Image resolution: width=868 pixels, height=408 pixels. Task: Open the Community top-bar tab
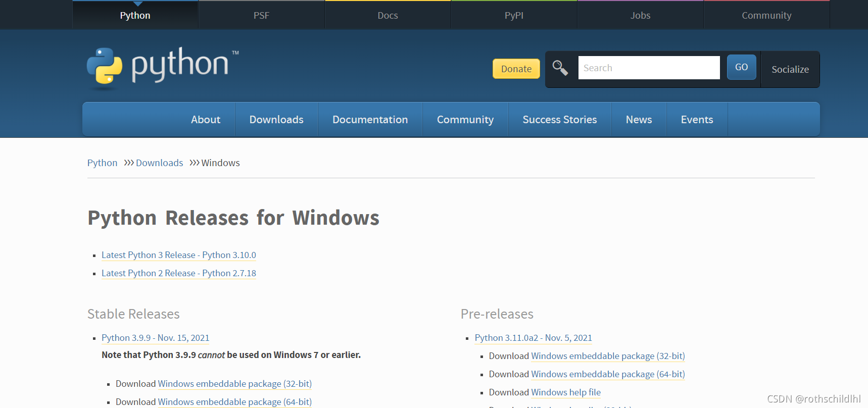(x=766, y=15)
